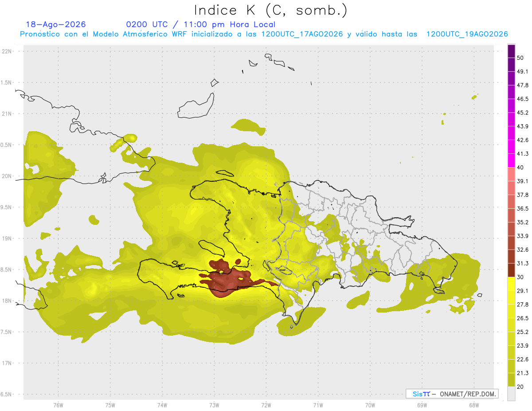
Task: Click the longitude label "68W"
Action: tap(474, 405)
